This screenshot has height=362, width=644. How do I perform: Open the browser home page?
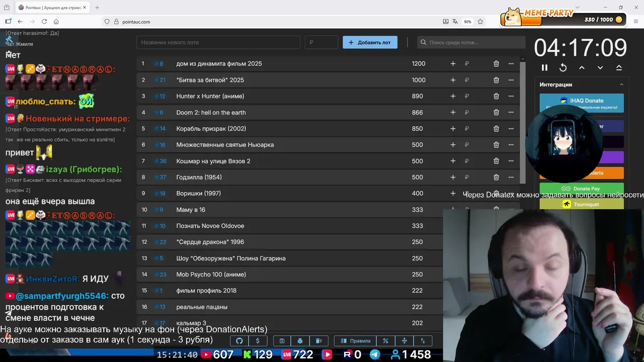(56, 22)
